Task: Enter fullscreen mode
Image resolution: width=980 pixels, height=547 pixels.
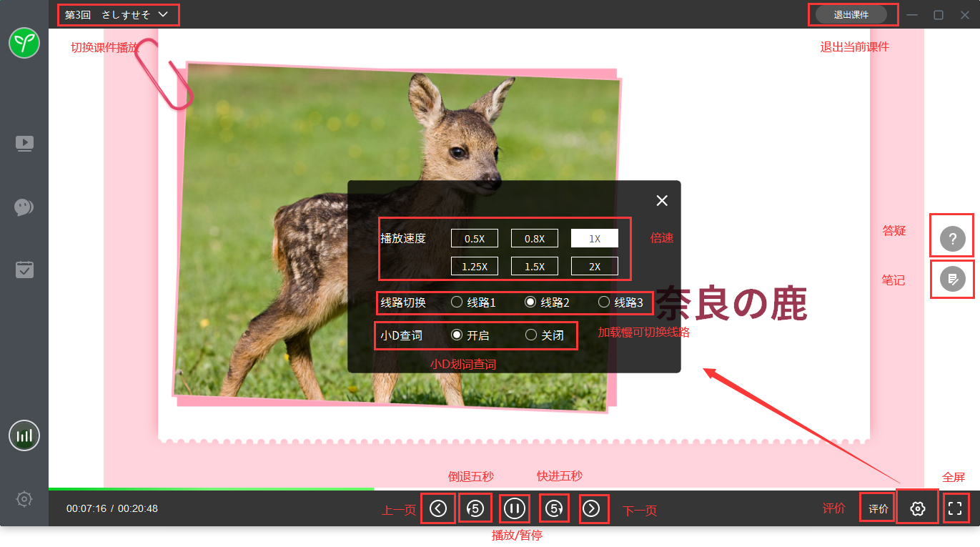Action: pyautogui.click(x=955, y=508)
